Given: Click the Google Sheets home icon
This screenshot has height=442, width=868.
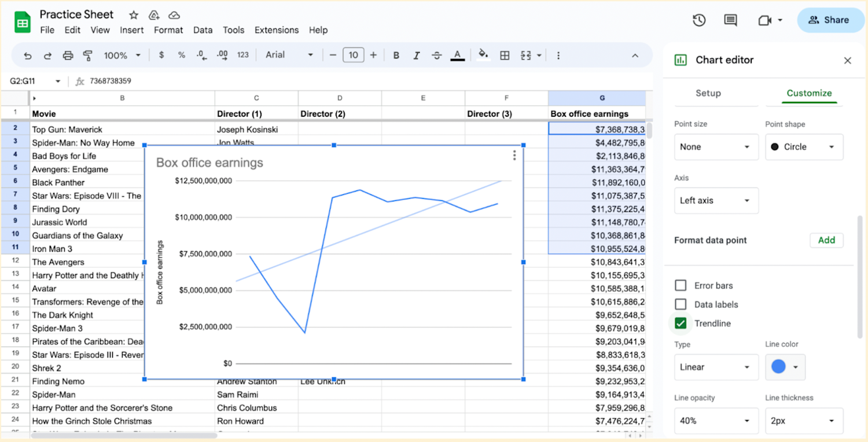Looking at the screenshot, I should [x=23, y=23].
